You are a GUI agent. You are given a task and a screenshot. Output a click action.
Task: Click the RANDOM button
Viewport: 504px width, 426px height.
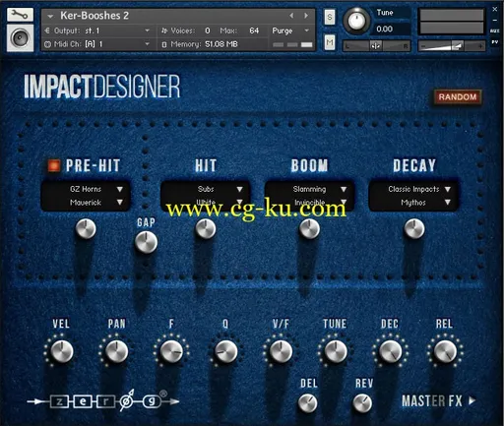(x=458, y=97)
